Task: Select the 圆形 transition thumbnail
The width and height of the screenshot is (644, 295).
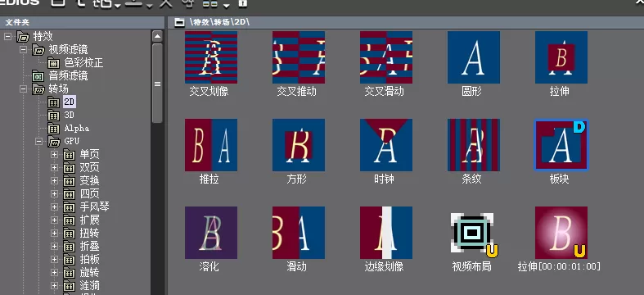Action: [x=474, y=57]
